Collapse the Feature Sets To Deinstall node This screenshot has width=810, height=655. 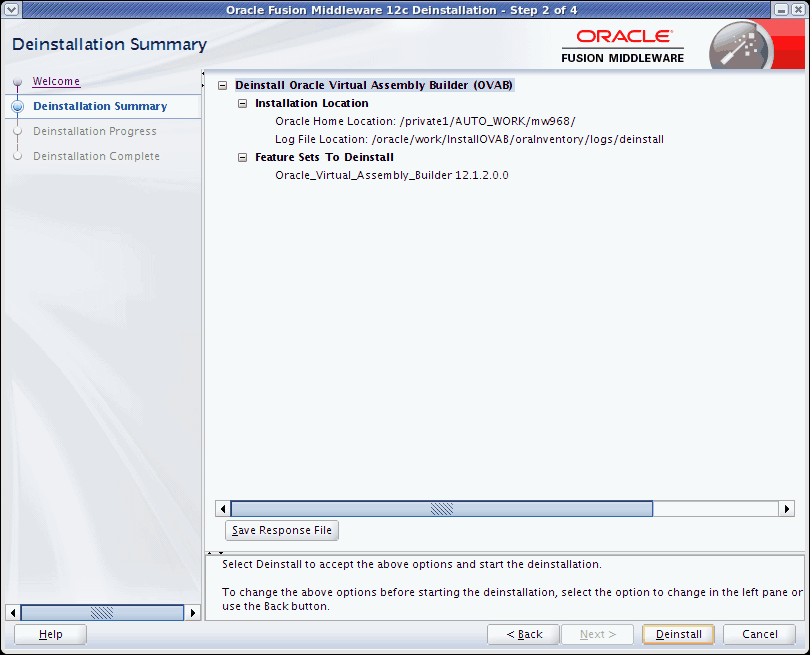click(x=242, y=158)
